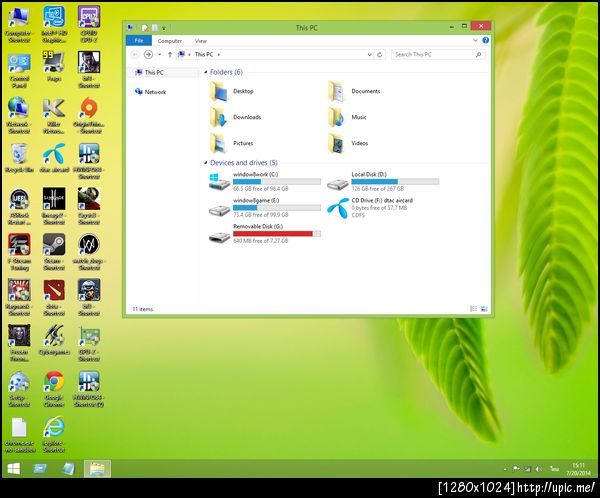Select the Recycle Bin desktop icon
This screenshot has width=600, height=498.
click(19, 158)
